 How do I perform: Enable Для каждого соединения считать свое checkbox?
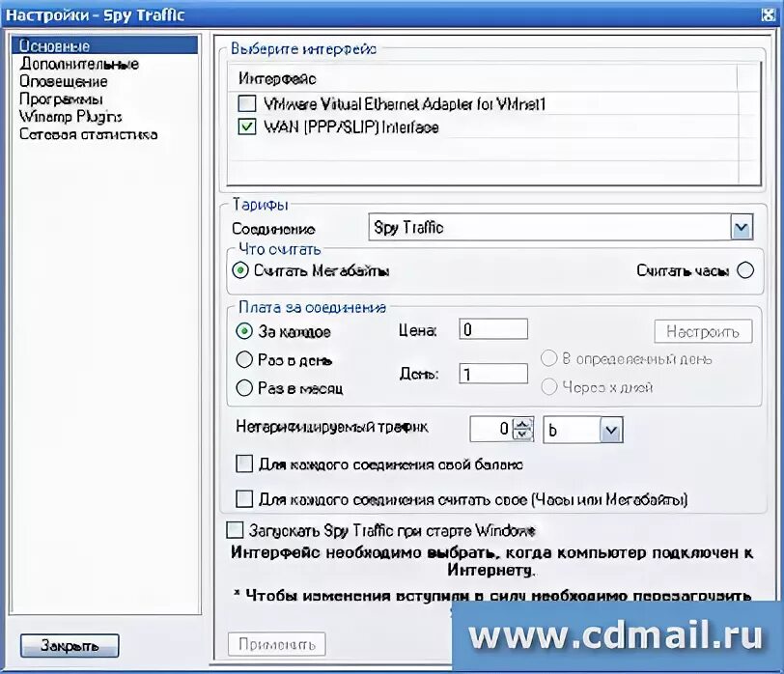click(244, 498)
